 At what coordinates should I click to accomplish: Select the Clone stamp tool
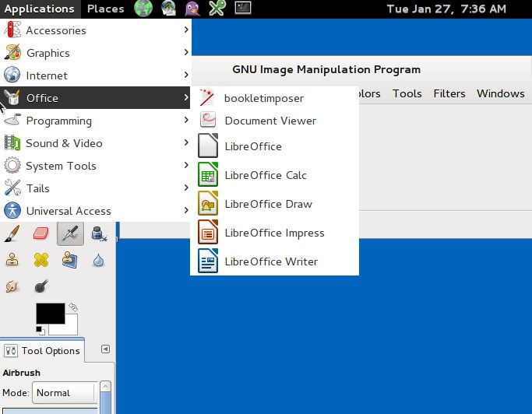pos(12,260)
